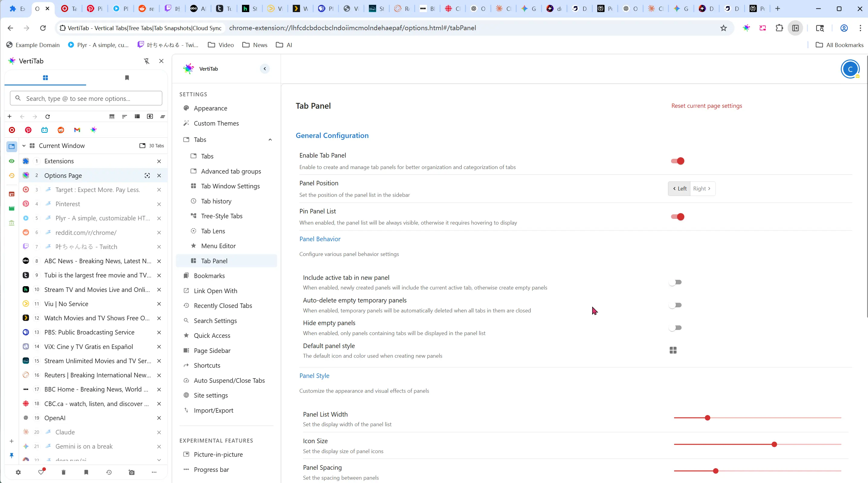Unpin the VertiTab side panel

(147, 61)
